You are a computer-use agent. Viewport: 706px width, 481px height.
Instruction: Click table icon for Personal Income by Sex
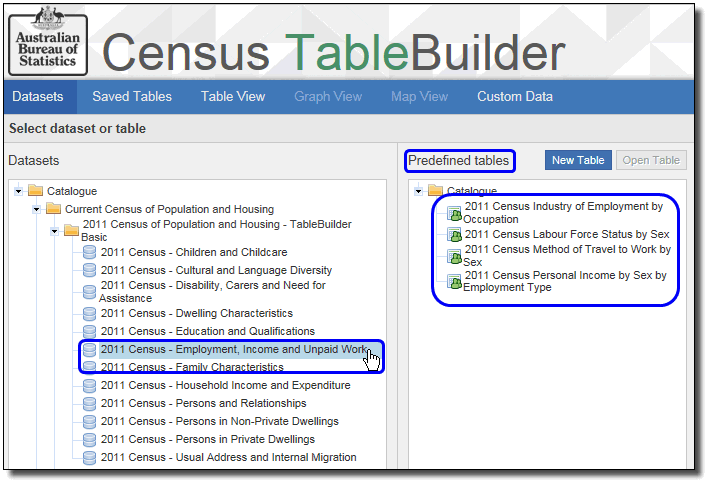pyautogui.click(x=454, y=282)
